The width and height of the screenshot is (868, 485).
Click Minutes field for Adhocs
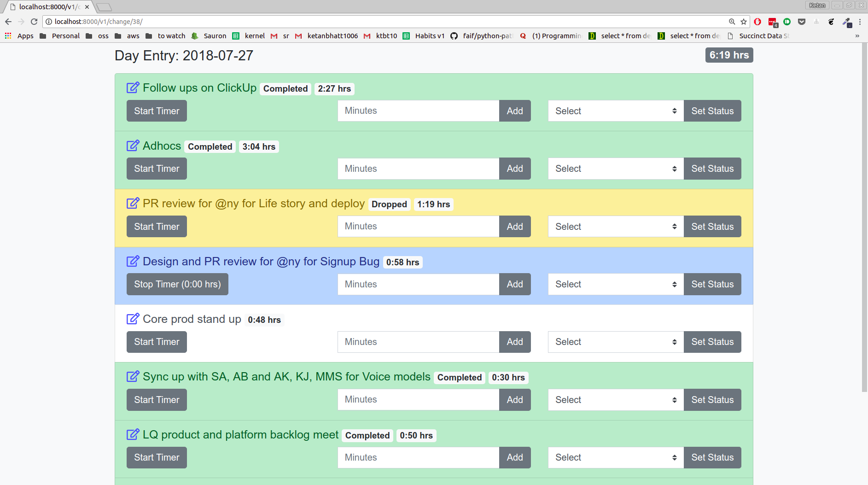coord(418,169)
